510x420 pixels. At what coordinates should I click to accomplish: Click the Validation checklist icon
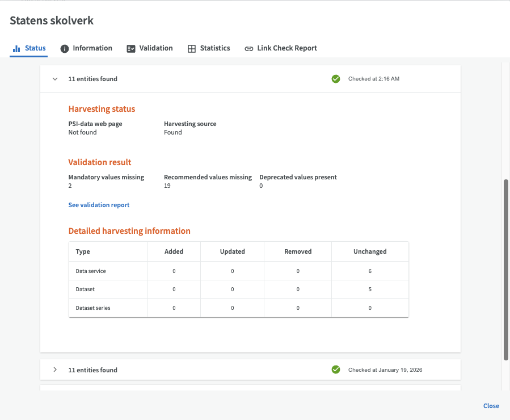131,49
